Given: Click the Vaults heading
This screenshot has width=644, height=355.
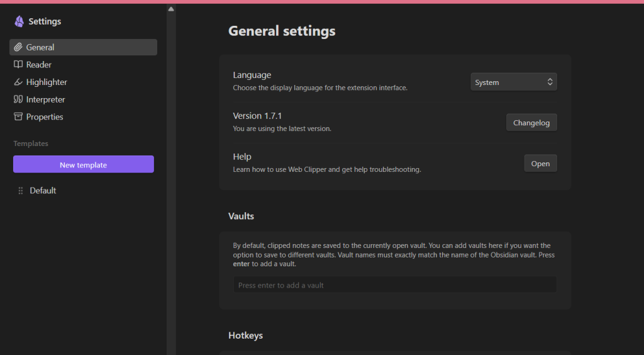Looking at the screenshot, I should [x=241, y=216].
